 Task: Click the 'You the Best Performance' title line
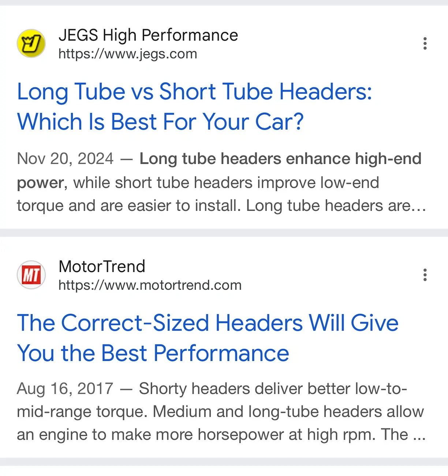point(153,353)
